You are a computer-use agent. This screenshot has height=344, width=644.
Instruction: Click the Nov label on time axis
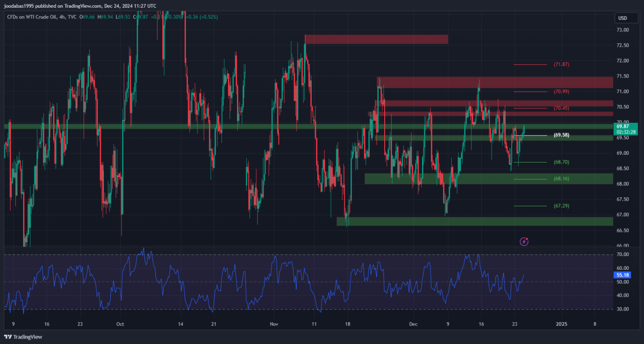275,324
